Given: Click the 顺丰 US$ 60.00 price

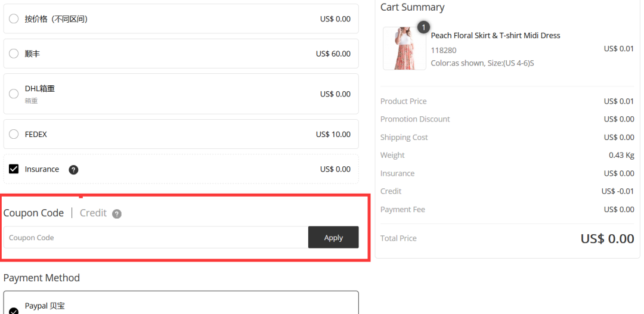Looking at the screenshot, I should click(333, 54).
